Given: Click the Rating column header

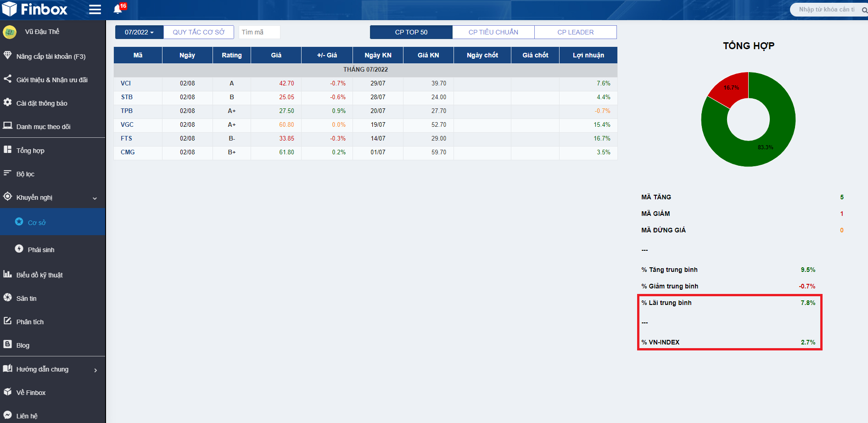Looking at the screenshot, I should [x=232, y=55].
